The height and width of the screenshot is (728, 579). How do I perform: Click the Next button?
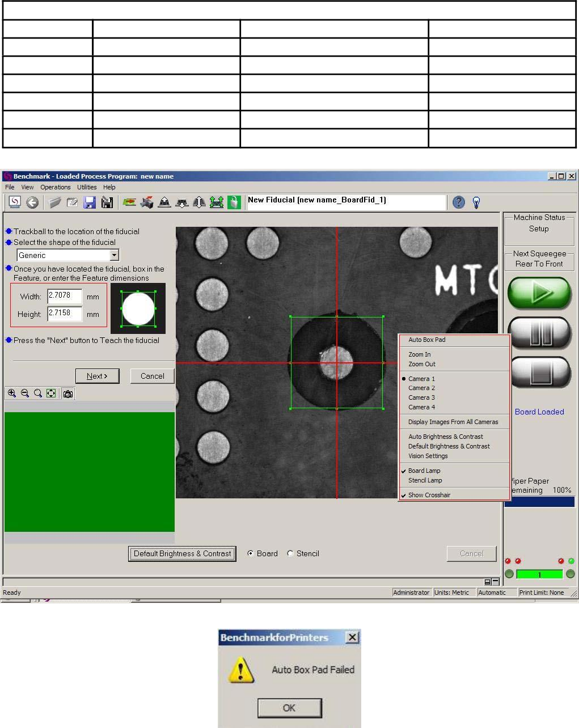(x=97, y=376)
